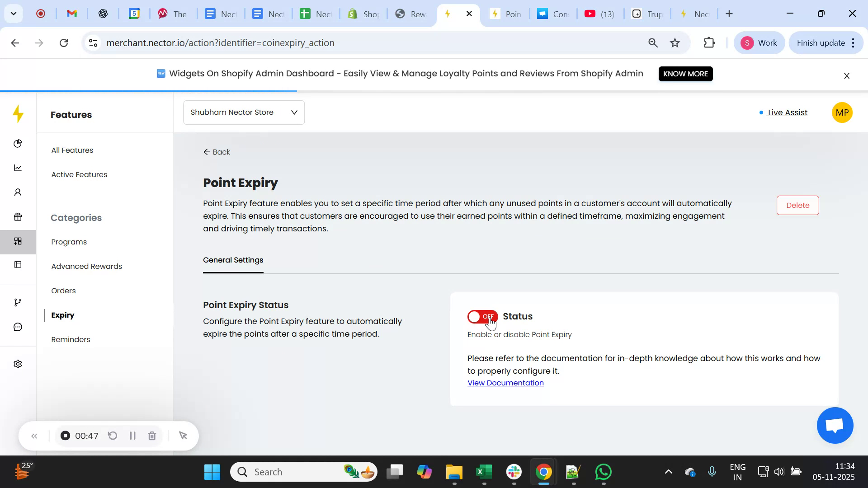The height and width of the screenshot is (488, 868).
Task: Open the View Documentation link
Action: (505, 383)
